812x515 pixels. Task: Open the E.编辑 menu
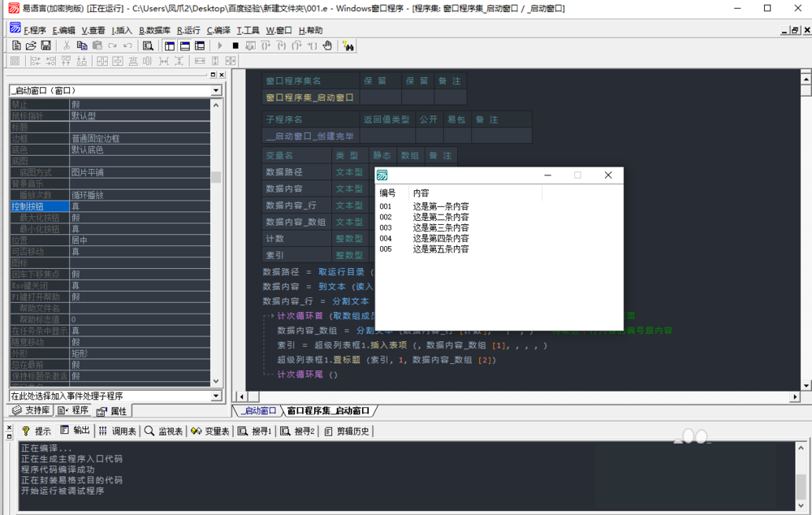(63, 31)
